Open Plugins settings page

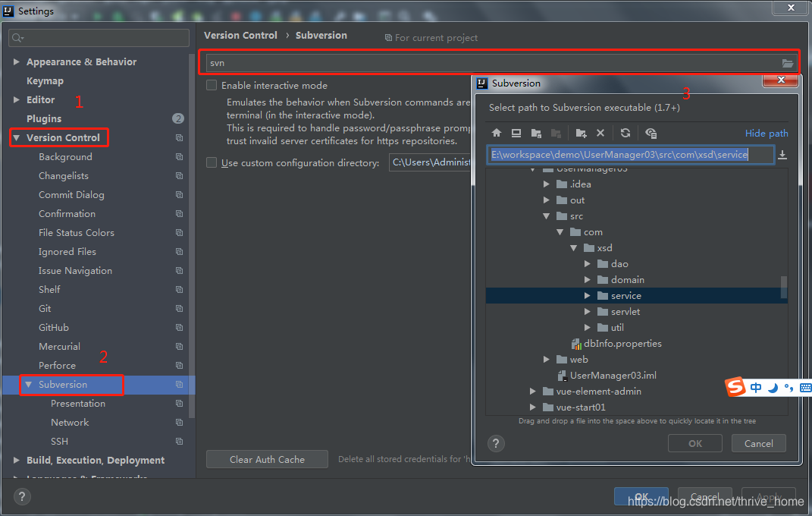pyautogui.click(x=44, y=118)
